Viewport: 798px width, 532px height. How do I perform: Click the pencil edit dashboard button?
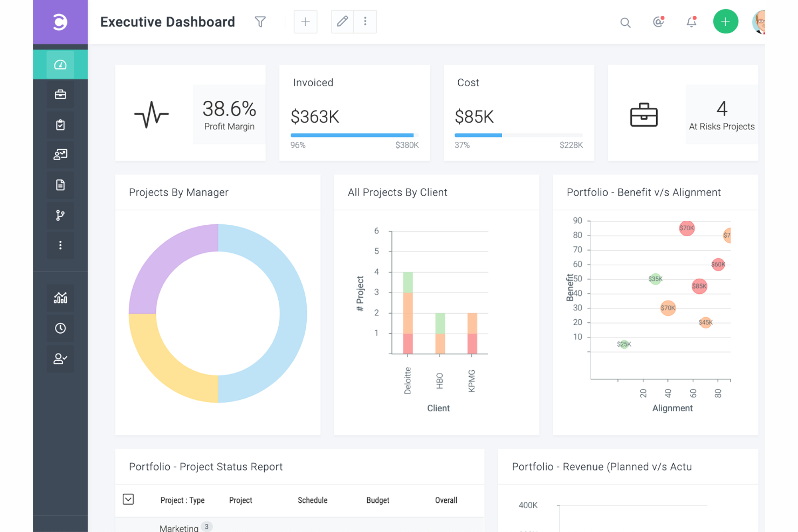coord(342,22)
